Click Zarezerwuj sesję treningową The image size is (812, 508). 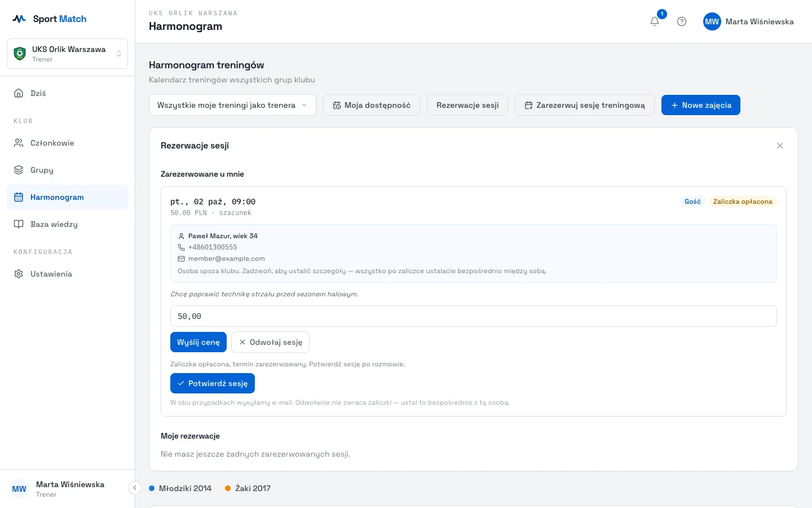(x=585, y=105)
